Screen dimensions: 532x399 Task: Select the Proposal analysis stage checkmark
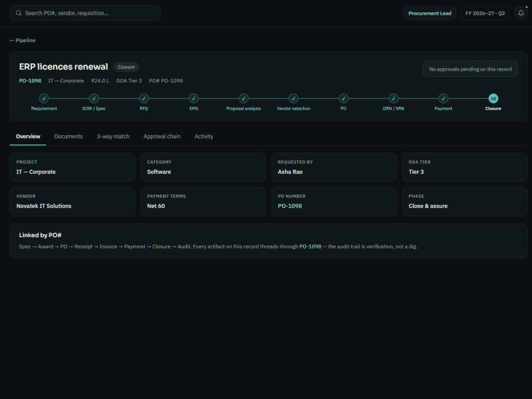[244, 98]
